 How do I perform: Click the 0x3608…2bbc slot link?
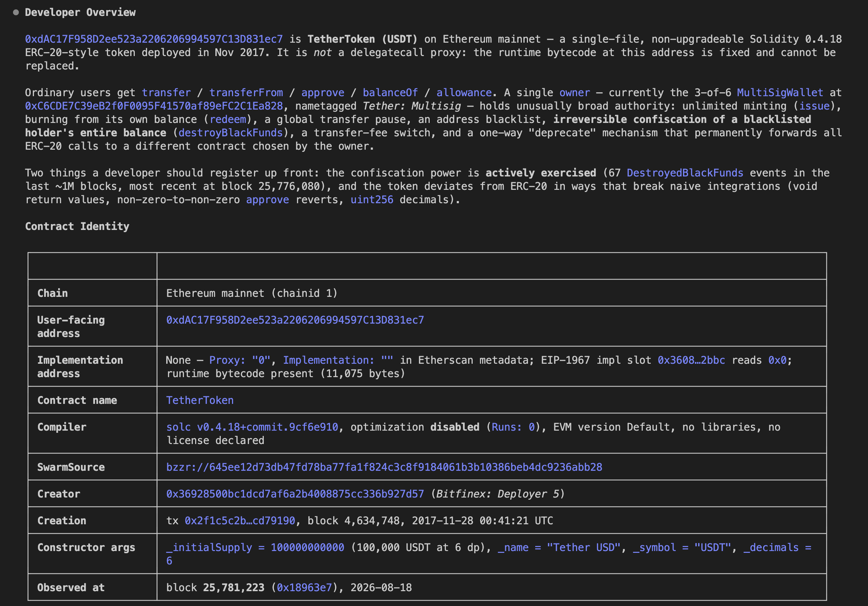(691, 360)
